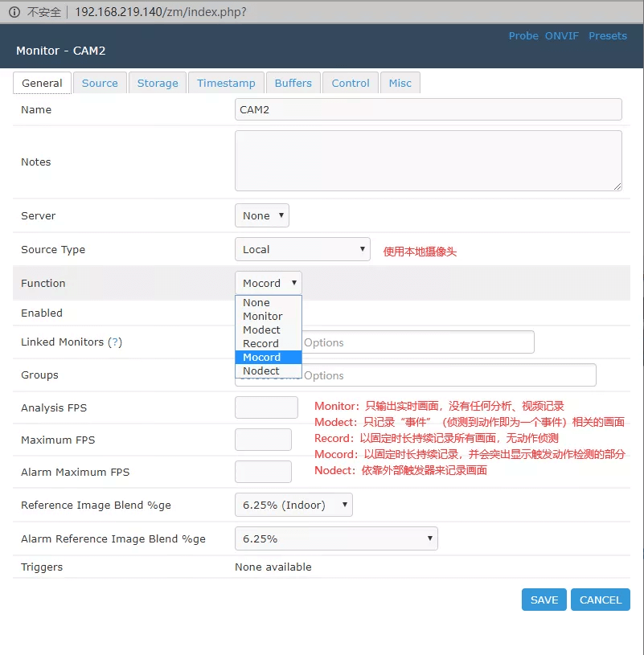Click the Presets link

coord(607,36)
